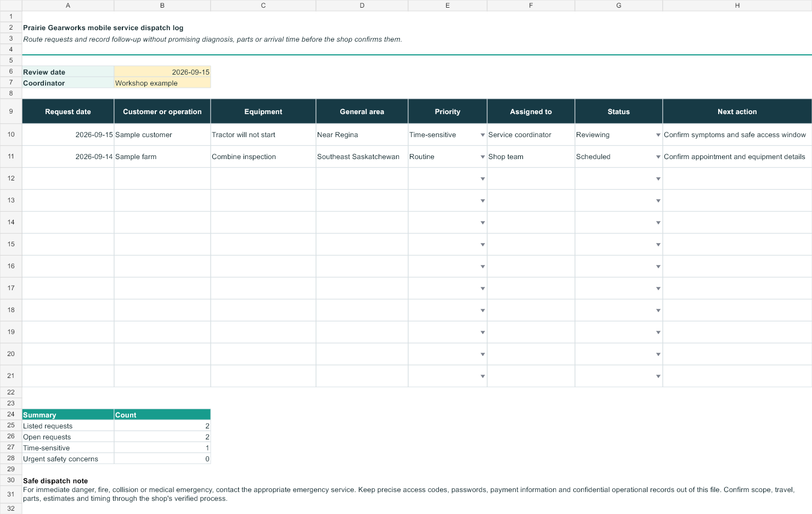The width and height of the screenshot is (812, 514).
Task: Expand the Status dropdown in row 21
Action: click(658, 376)
